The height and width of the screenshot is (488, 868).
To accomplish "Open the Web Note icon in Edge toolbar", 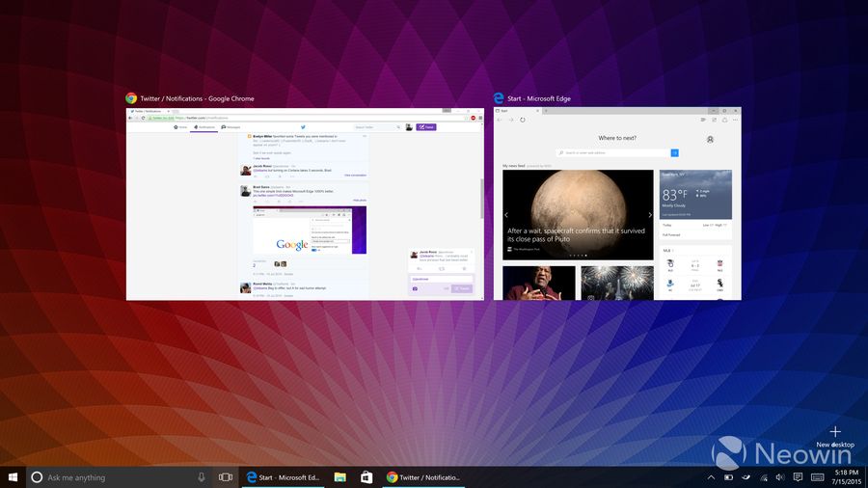I will coord(714,120).
